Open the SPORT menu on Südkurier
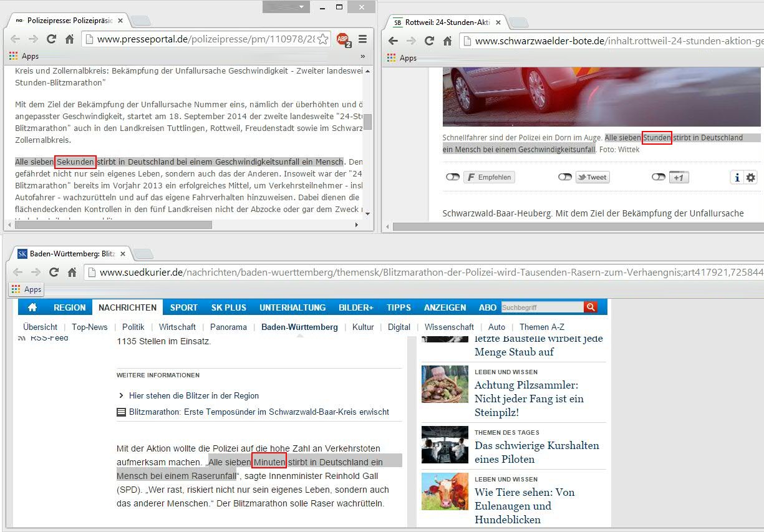 point(183,307)
